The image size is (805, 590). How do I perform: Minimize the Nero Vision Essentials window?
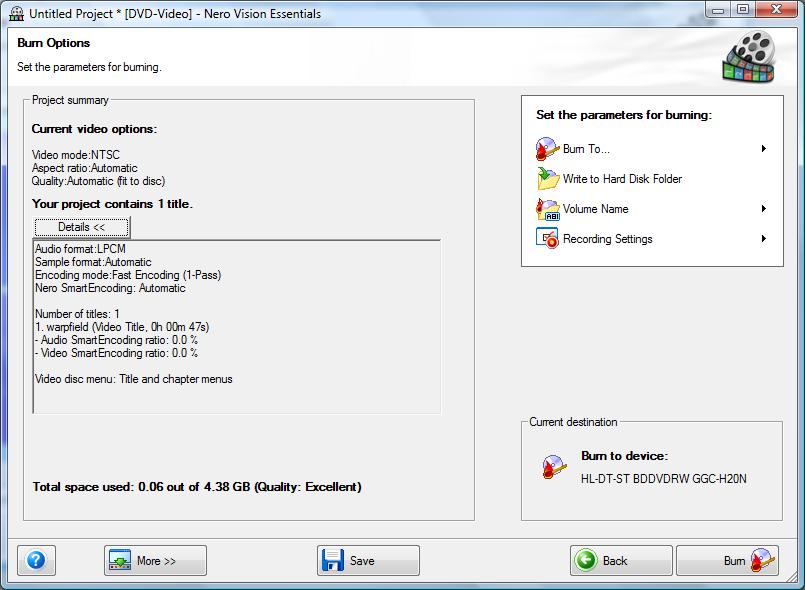point(719,9)
